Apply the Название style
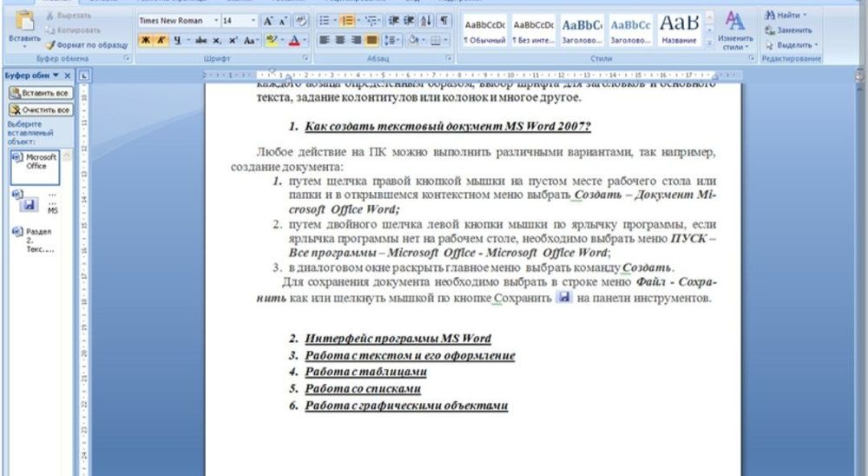 (679, 31)
